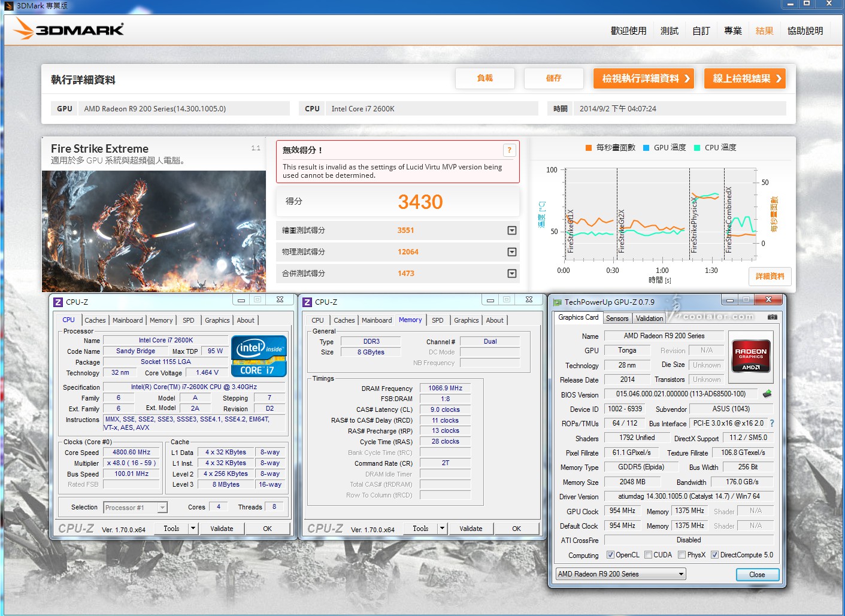
Task: Click the CPU temperature green legend swatch
Action: [697, 148]
